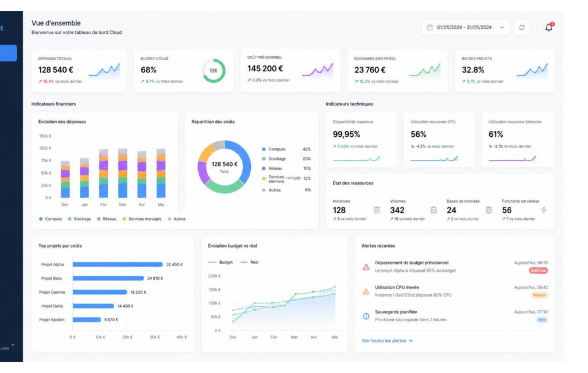
Task: Open the Dépassement de budget prévisionnel alert
Action: pos(455,267)
